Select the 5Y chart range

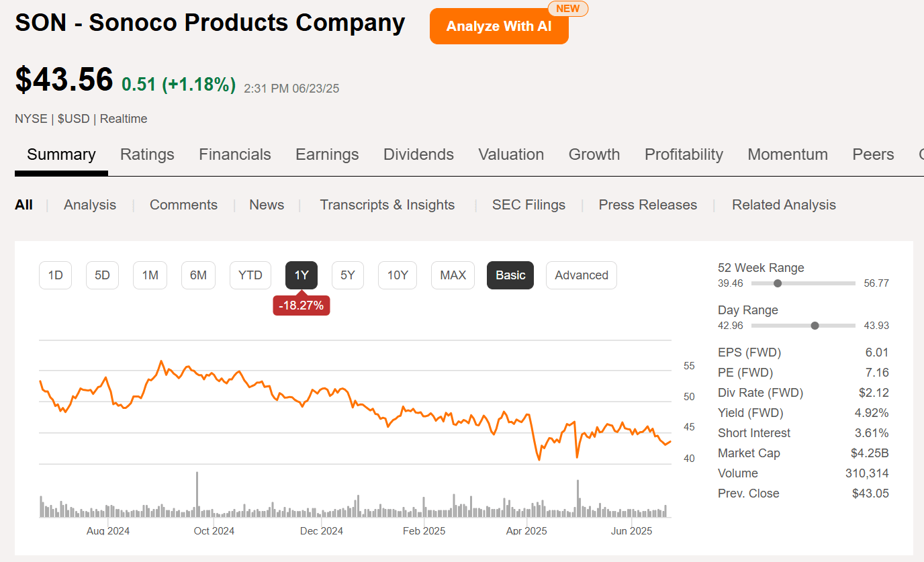coord(347,275)
